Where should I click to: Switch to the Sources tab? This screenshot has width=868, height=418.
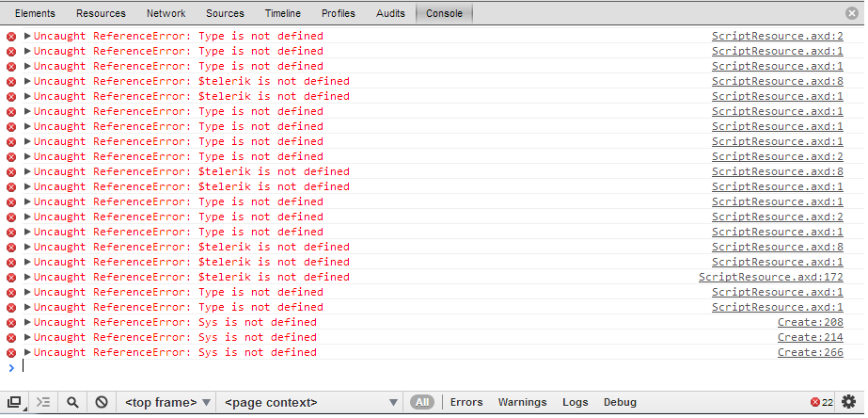coord(225,13)
